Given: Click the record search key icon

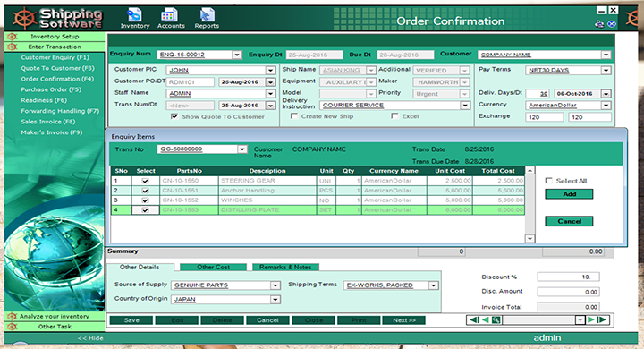Looking at the screenshot, I should tap(496, 319).
